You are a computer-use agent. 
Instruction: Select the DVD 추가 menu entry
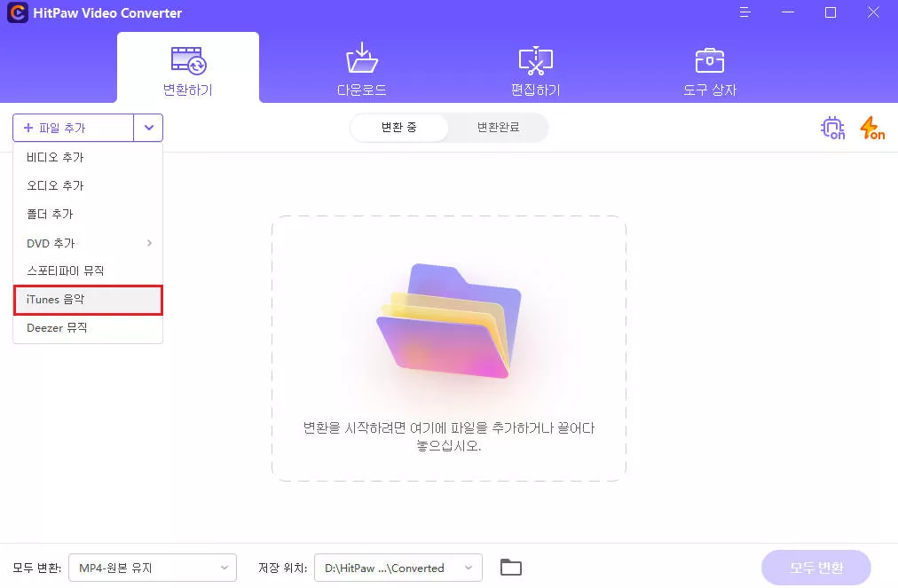[x=88, y=243]
